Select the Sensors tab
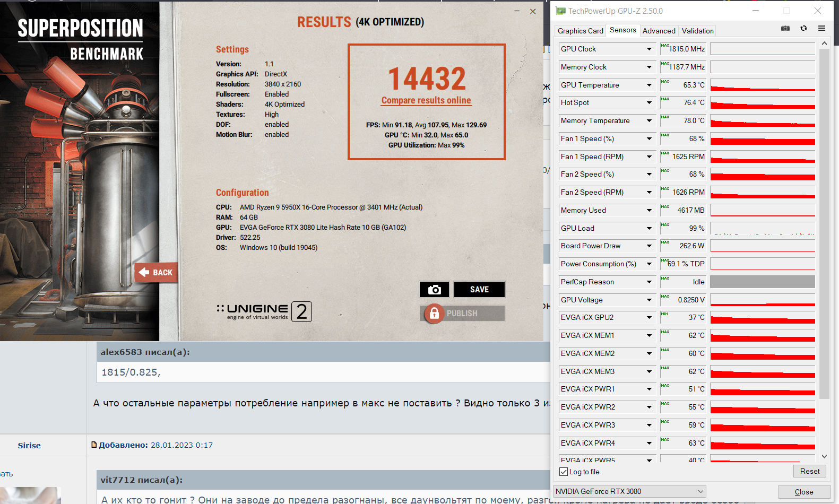The height and width of the screenshot is (504, 839). [623, 30]
